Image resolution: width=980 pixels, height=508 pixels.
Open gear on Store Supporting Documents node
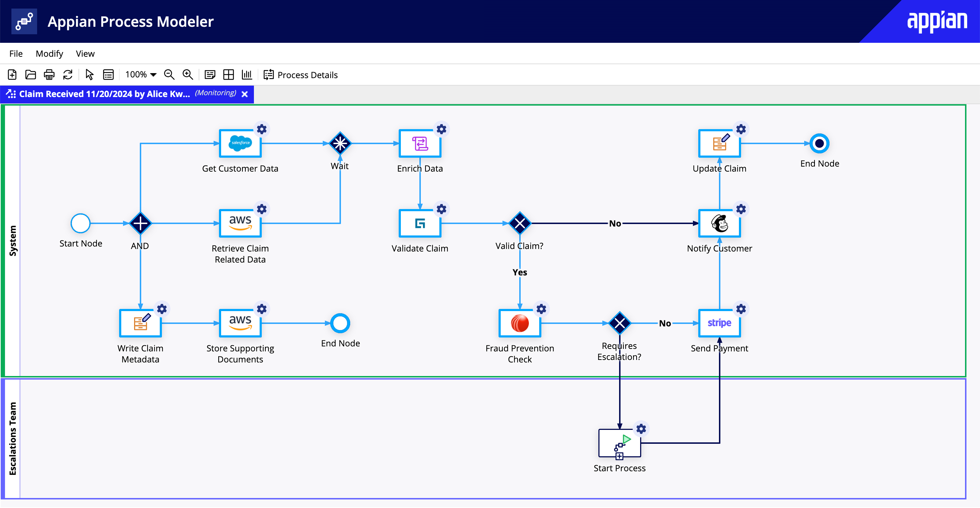[x=262, y=309]
